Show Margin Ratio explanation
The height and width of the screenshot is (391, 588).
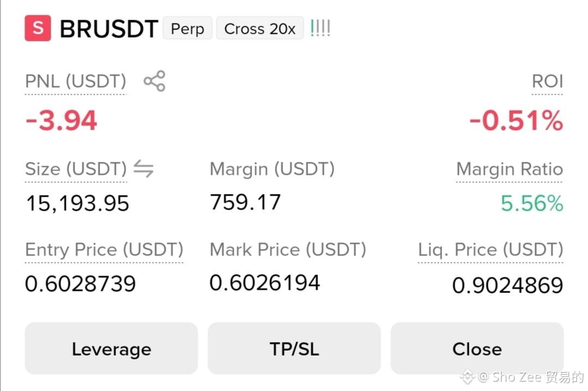[510, 169]
